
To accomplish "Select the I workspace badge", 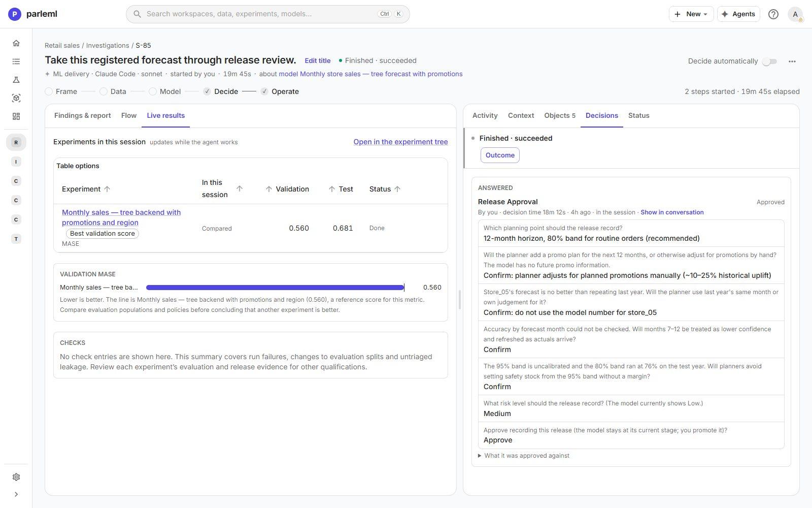I will [x=16, y=162].
